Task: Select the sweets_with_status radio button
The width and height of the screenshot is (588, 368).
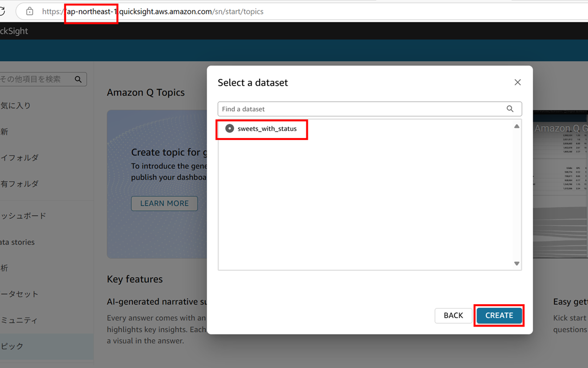Action: 230,128
